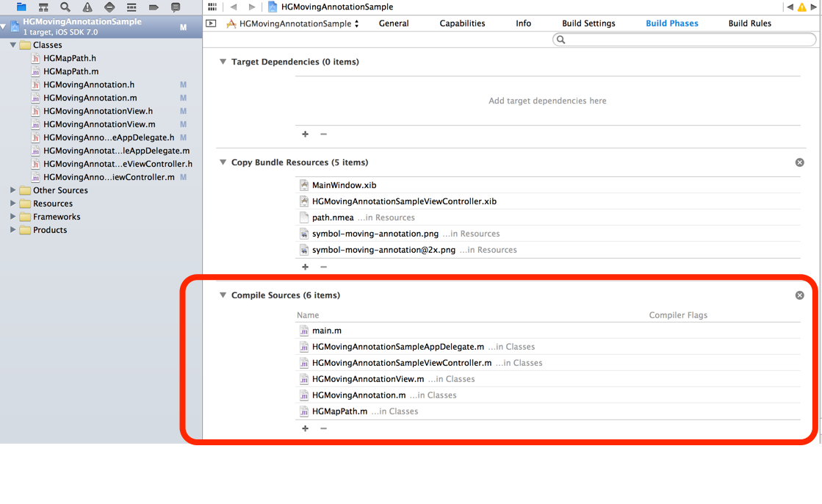Collapse the Classes group
Image resolution: width=822 pixels, height=504 pixels.
pyautogui.click(x=12, y=45)
